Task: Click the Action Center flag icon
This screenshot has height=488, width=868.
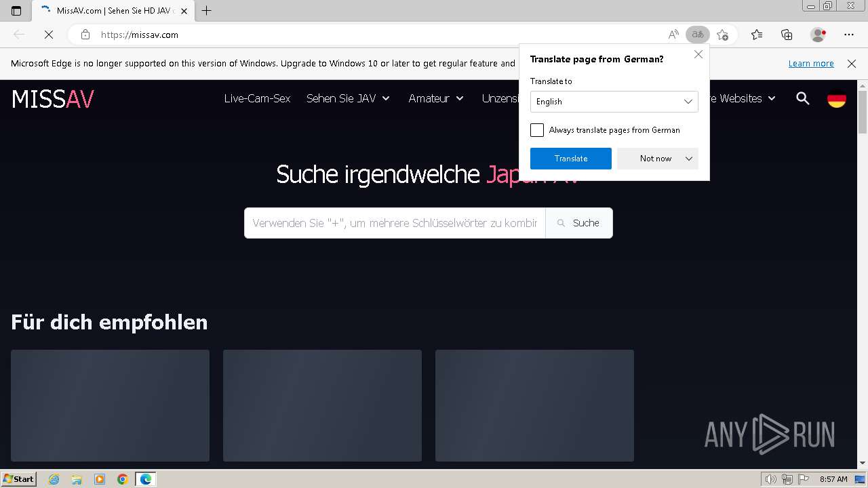Action: pyautogui.click(x=803, y=479)
